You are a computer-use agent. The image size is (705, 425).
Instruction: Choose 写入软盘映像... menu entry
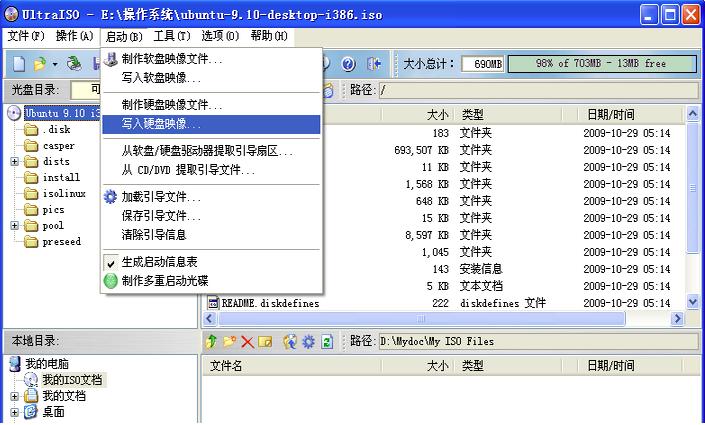coord(211,78)
